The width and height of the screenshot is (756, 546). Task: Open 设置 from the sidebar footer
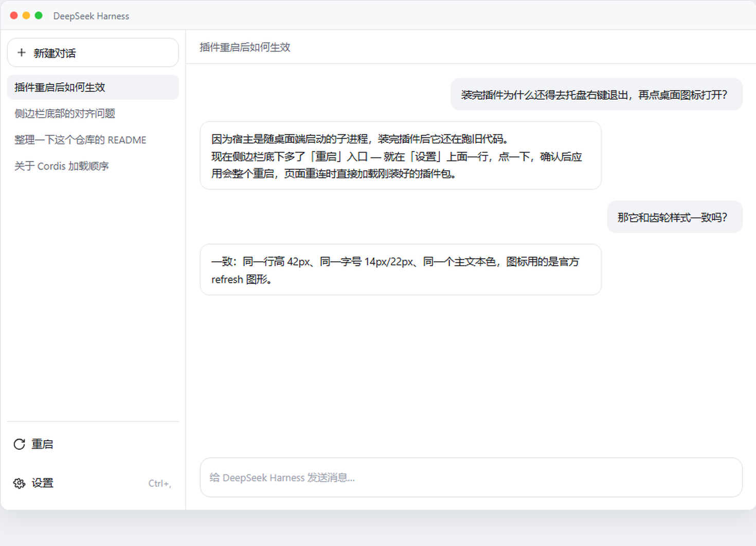(93, 483)
